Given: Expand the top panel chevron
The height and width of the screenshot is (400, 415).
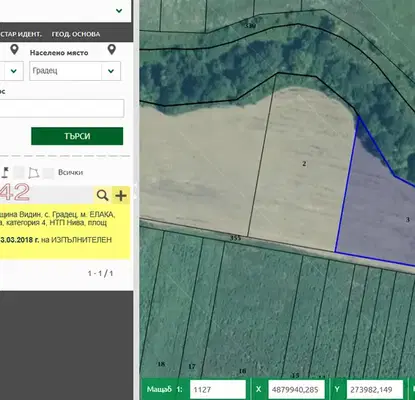Looking at the screenshot, I should click(x=119, y=11).
